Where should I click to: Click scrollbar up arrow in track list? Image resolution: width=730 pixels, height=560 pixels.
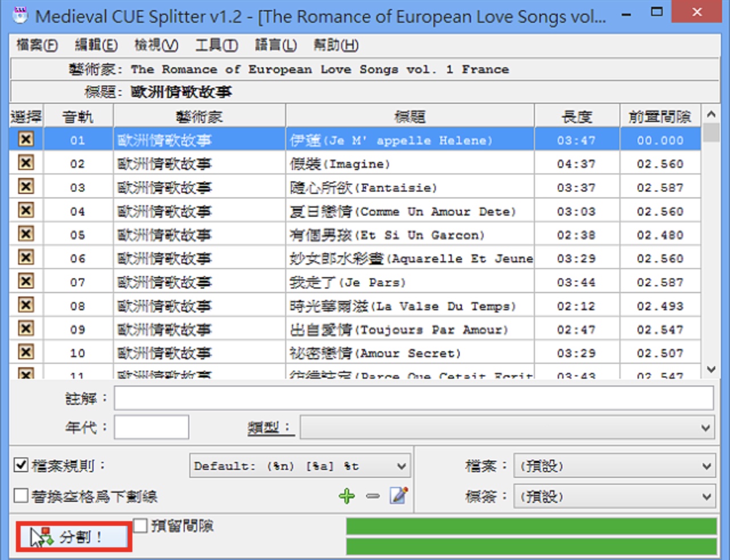(711, 114)
